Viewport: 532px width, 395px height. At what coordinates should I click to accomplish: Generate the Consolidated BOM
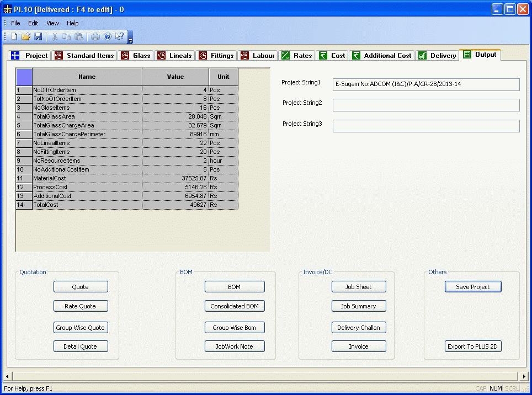[x=235, y=306]
